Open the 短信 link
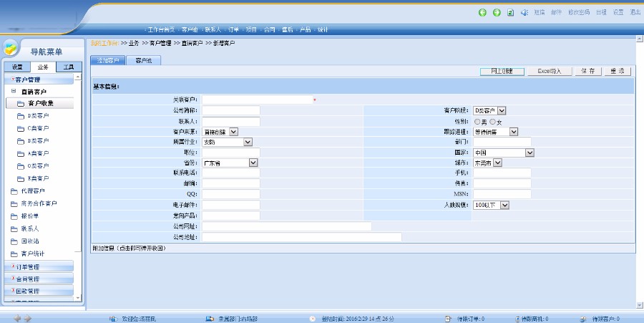This screenshot has width=644, height=323. click(540, 12)
